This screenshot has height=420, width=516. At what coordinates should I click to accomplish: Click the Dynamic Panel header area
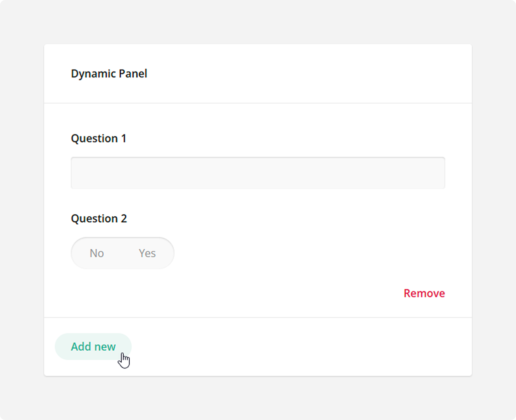(109, 73)
